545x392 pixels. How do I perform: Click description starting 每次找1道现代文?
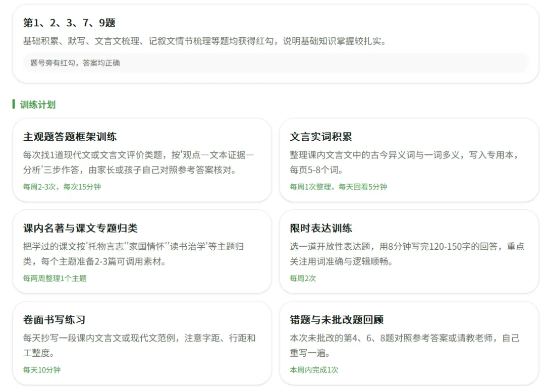click(x=138, y=162)
